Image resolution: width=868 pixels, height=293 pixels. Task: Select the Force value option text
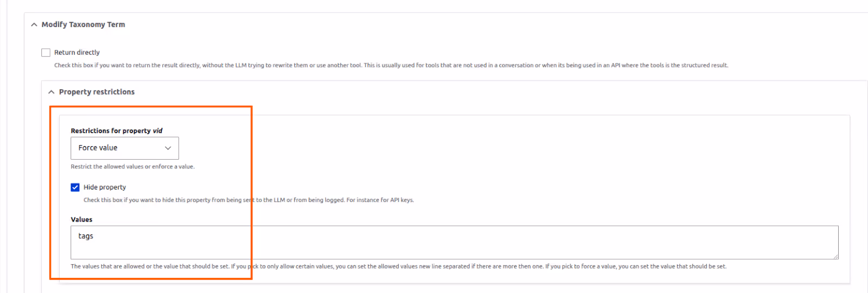(98, 148)
